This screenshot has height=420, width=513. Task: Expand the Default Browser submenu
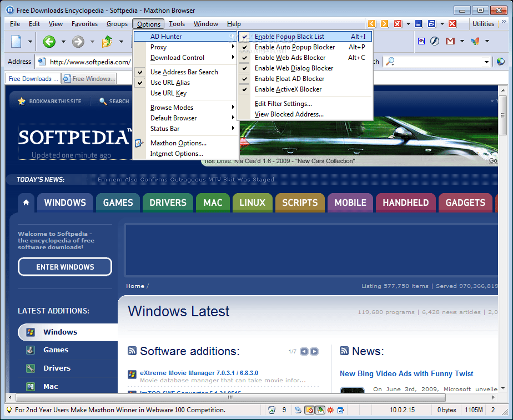click(185, 118)
